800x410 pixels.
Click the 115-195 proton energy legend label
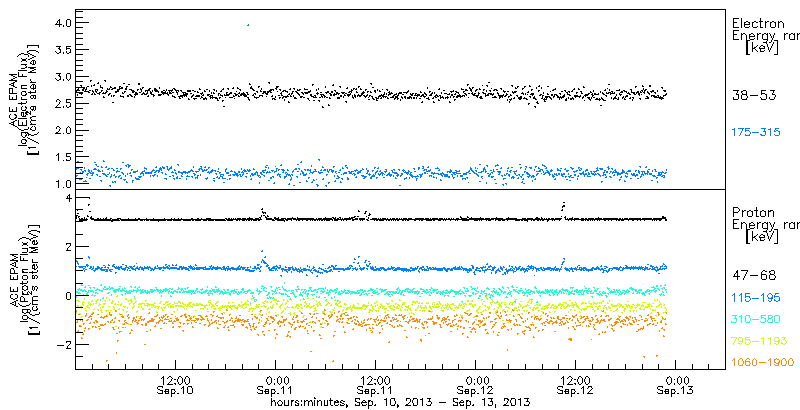756,298
